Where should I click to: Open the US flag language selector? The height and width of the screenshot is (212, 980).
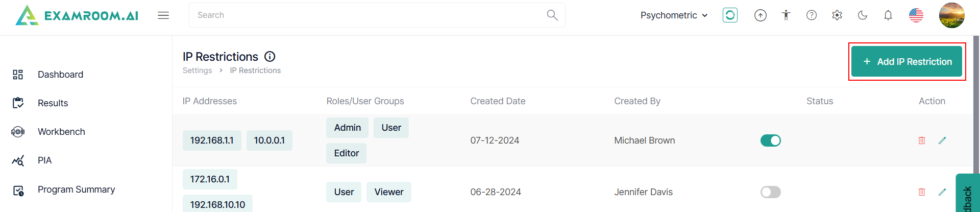coord(916,15)
